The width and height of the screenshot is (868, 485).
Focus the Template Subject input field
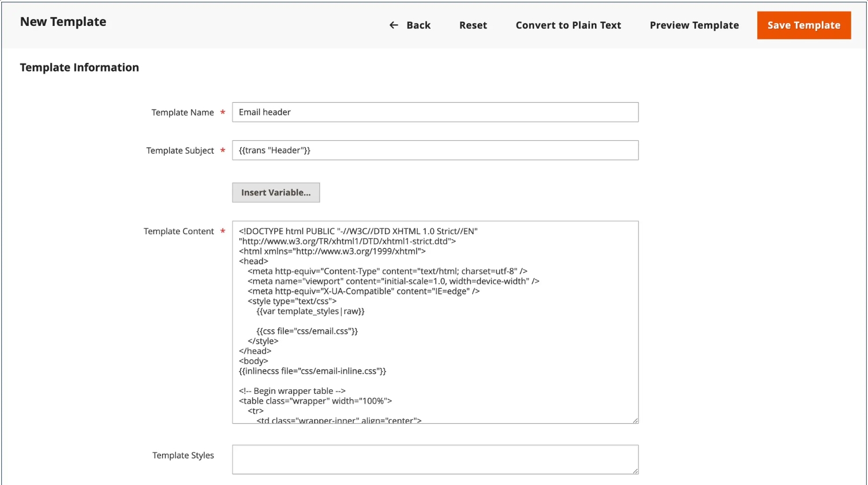click(435, 150)
